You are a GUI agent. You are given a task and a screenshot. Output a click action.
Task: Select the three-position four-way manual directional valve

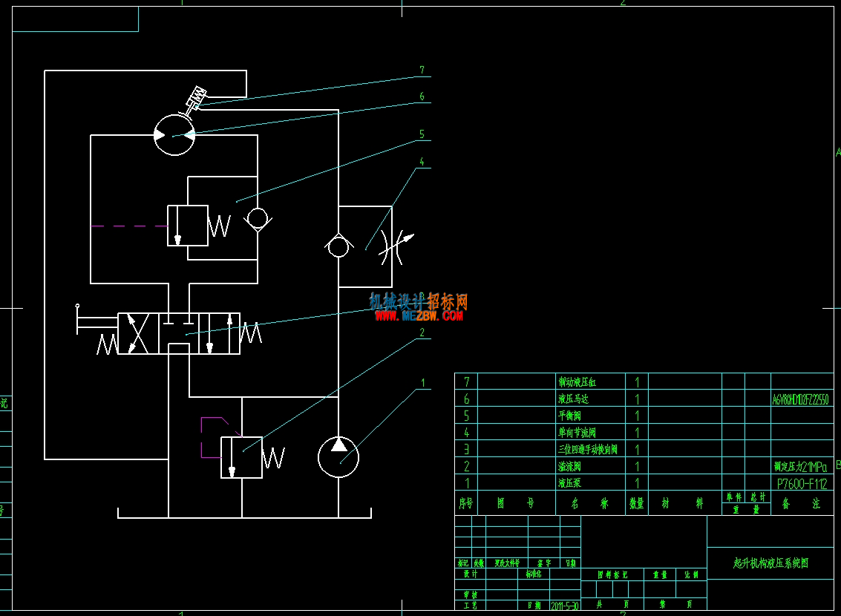click(x=179, y=333)
